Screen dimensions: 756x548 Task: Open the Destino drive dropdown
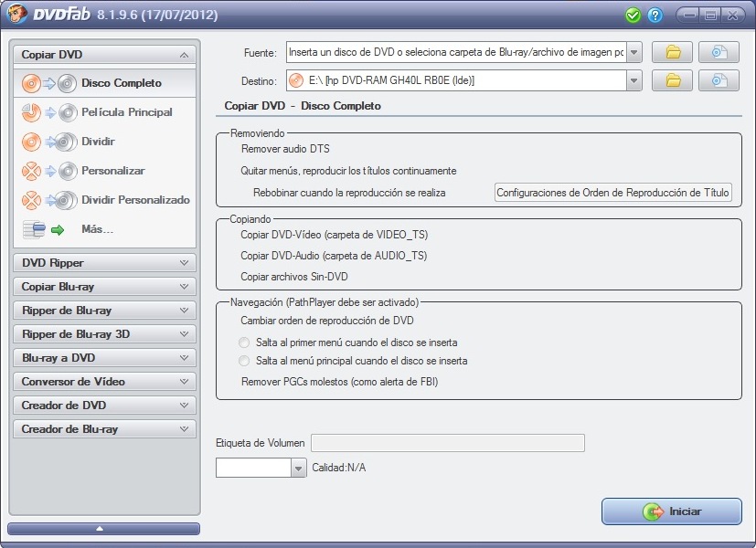(x=634, y=80)
